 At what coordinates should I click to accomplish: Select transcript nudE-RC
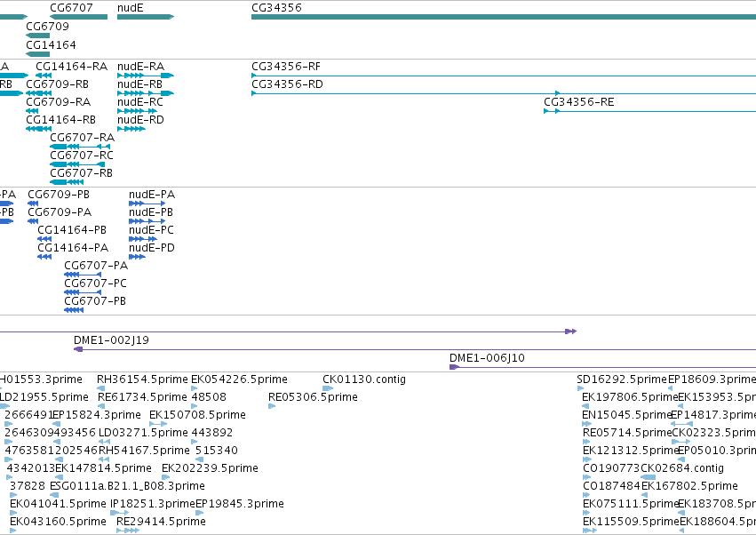click(138, 111)
